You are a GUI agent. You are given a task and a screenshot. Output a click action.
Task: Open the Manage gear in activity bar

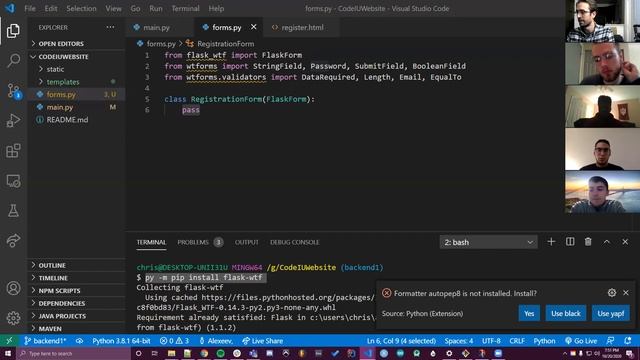coord(13,318)
